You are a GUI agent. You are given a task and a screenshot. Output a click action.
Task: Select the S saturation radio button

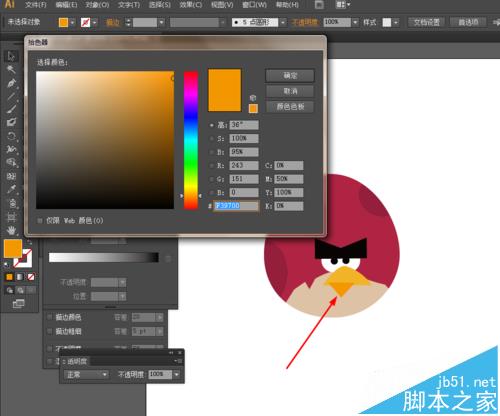[x=212, y=138]
